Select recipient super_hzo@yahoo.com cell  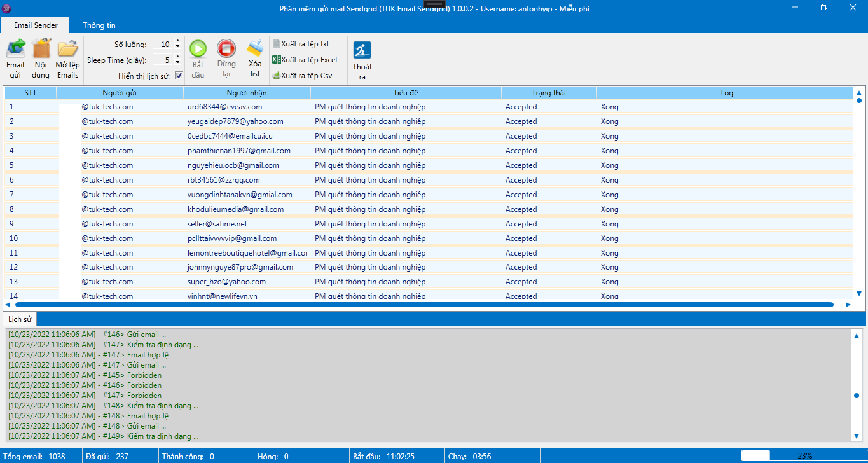(247, 282)
